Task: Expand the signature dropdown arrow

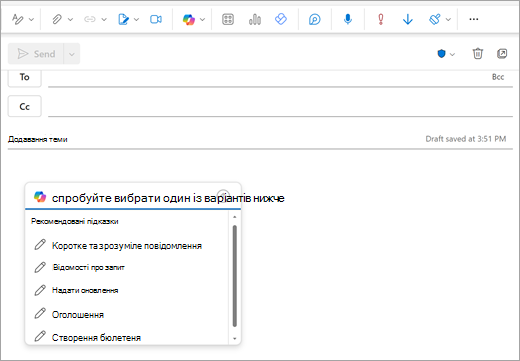Action: tap(136, 20)
